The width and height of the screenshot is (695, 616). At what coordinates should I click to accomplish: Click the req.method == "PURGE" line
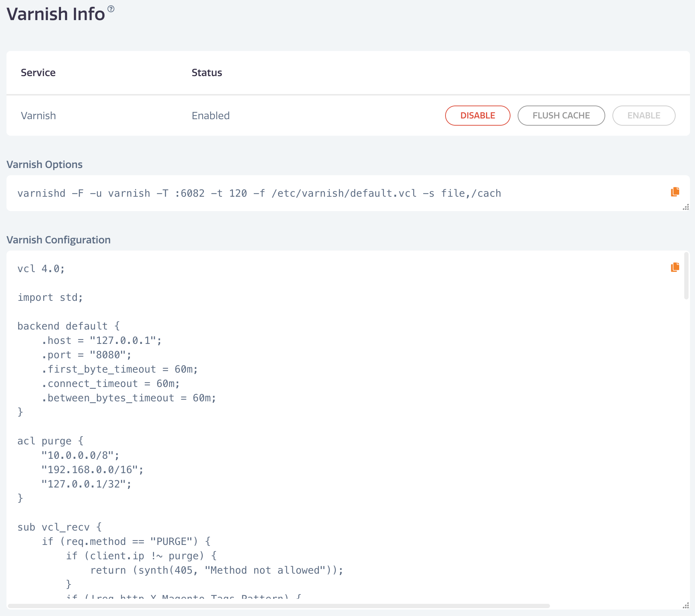click(x=126, y=542)
